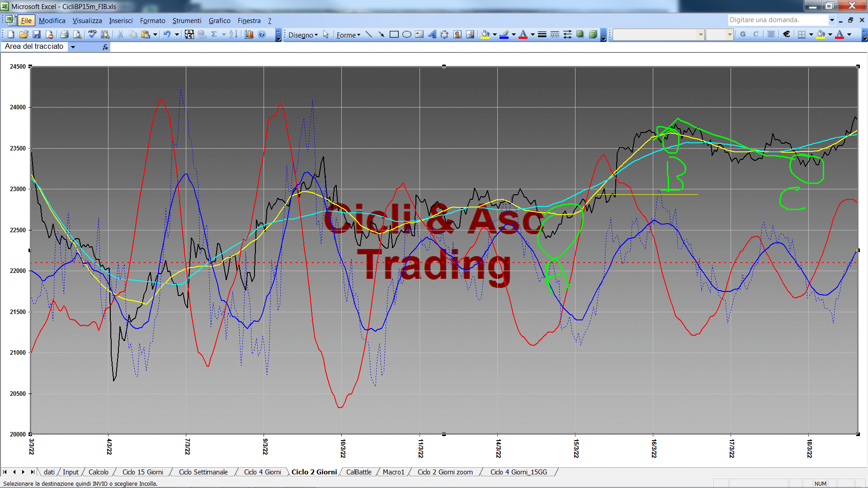This screenshot has width=868, height=488.
Task: Toggle center alignment
Action: click(x=771, y=34)
